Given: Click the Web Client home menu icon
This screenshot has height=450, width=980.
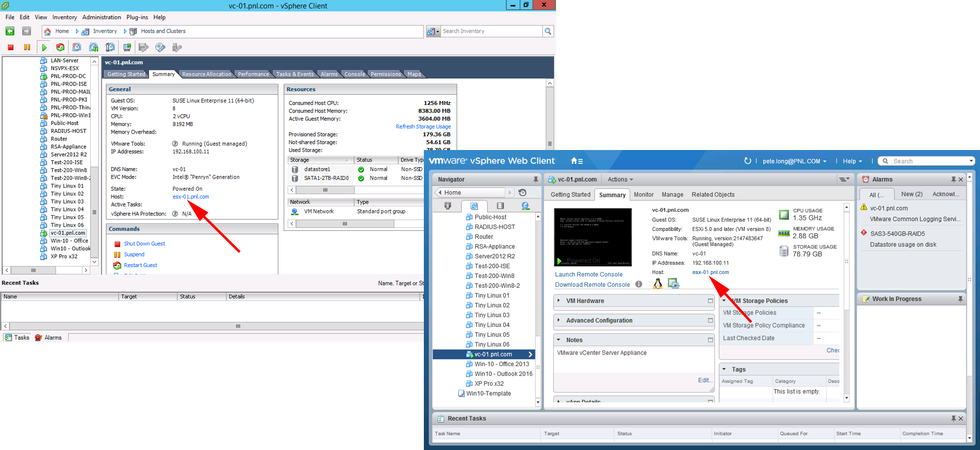Looking at the screenshot, I should tap(577, 161).
